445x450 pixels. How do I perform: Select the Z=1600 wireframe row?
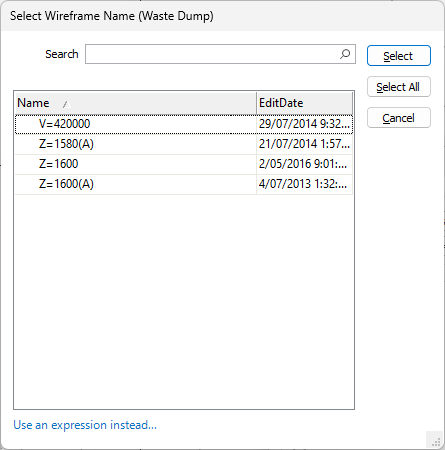pyautogui.click(x=184, y=164)
